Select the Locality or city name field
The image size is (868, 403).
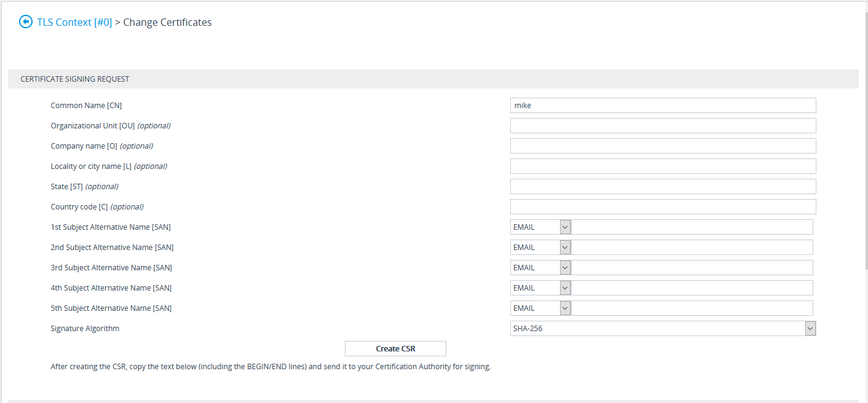click(x=663, y=166)
